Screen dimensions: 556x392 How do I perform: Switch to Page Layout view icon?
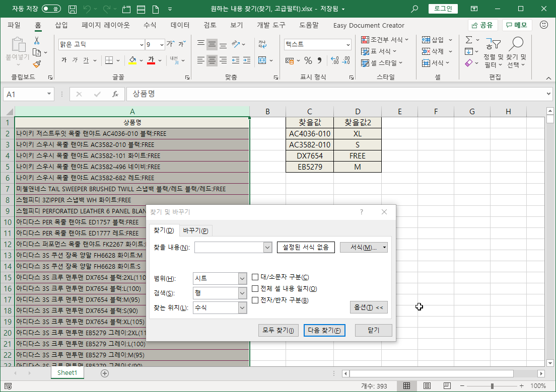click(427, 385)
